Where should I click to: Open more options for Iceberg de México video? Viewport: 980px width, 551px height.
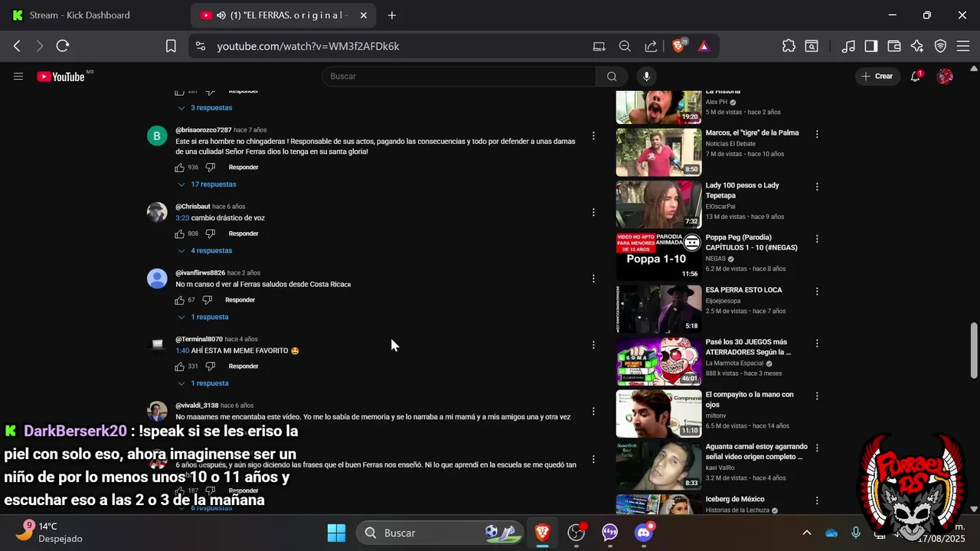817,500
